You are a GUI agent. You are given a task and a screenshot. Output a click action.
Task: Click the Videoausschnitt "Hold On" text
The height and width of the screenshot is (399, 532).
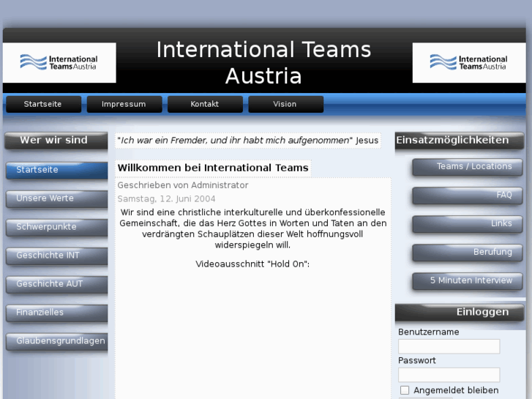(x=252, y=264)
